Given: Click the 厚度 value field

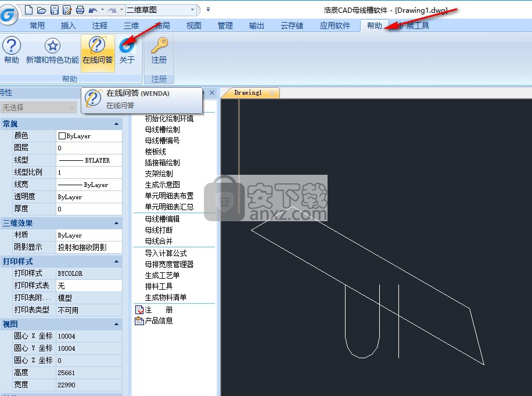Looking at the screenshot, I should click(89, 209).
